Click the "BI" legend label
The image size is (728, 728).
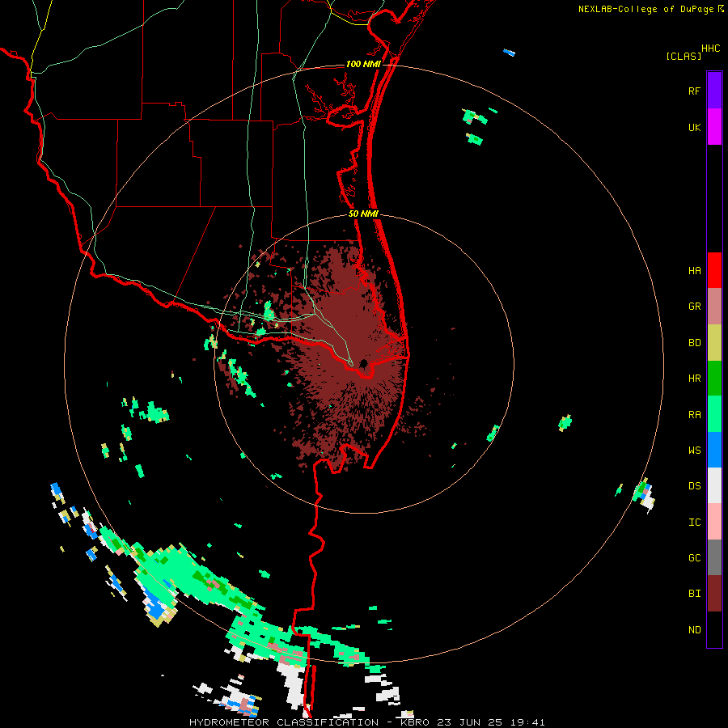pos(694,594)
